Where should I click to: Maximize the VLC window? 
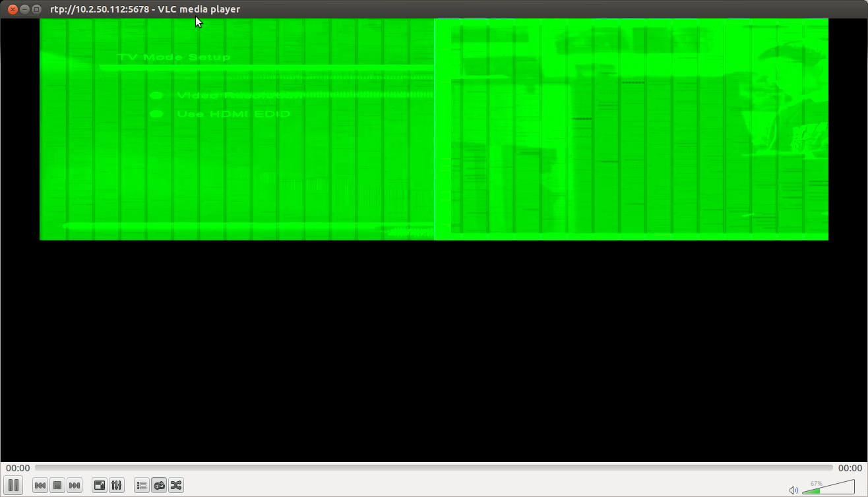(x=36, y=9)
